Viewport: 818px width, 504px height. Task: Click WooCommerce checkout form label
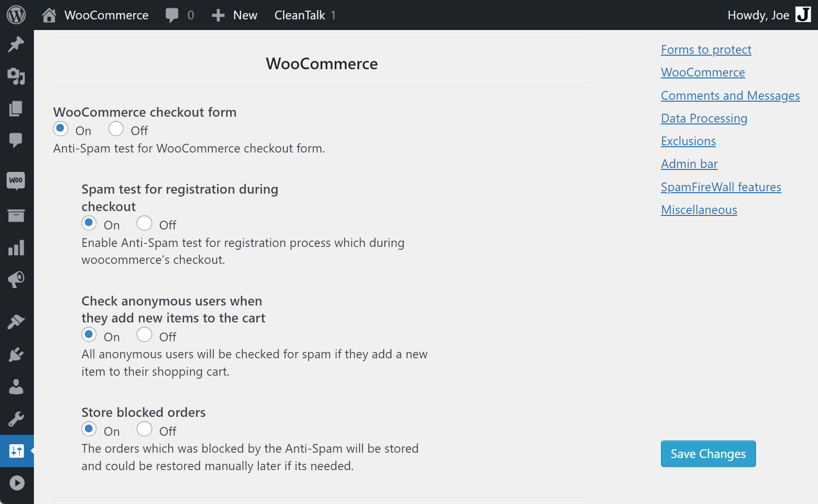point(145,112)
